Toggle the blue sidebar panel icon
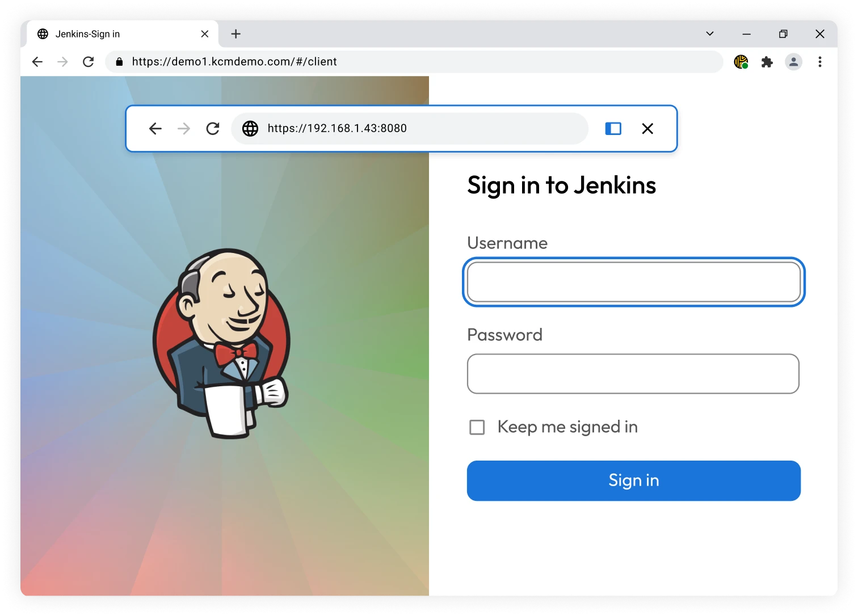Viewport: 858px width, 616px height. (x=613, y=129)
